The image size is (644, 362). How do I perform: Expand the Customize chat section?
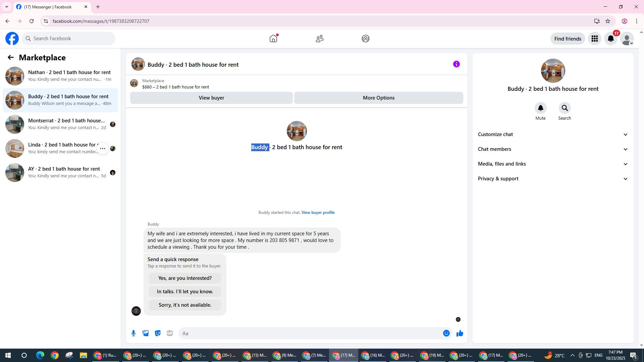point(553,134)
